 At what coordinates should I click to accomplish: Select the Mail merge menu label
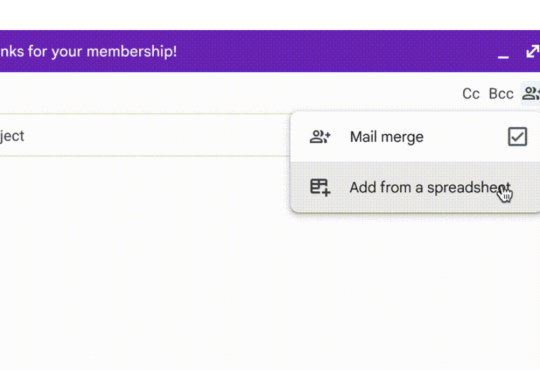386,137
